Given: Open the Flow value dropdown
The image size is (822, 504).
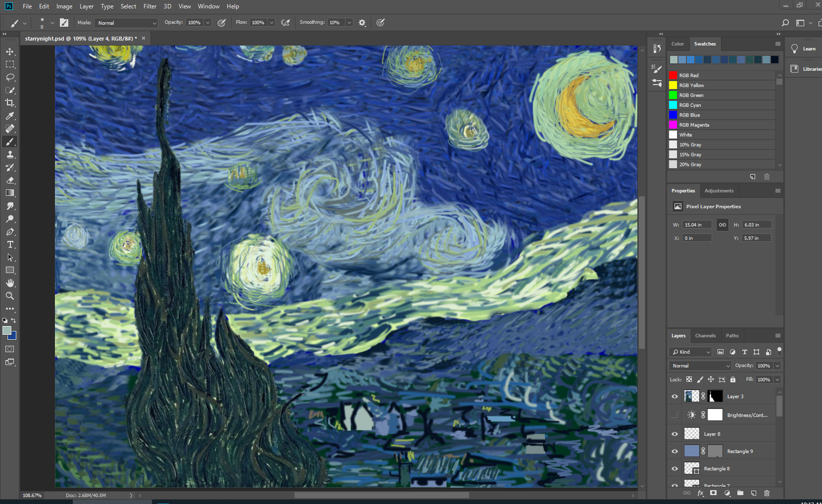Looking at the screenshot, I should 272,23.
